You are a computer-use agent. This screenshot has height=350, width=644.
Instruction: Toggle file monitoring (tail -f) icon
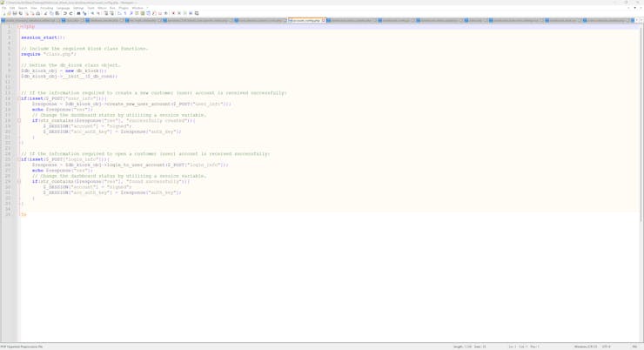point(165,14)
